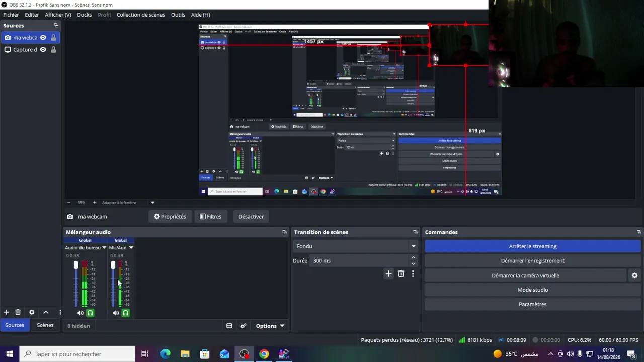
Task: Open the Fondu transition dropdown
Action: pyautogui.click(x=356, y=246)
